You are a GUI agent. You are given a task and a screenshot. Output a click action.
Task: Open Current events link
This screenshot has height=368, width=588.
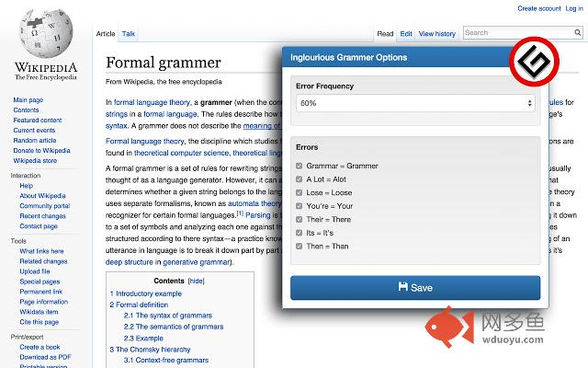tap(34, 131)
